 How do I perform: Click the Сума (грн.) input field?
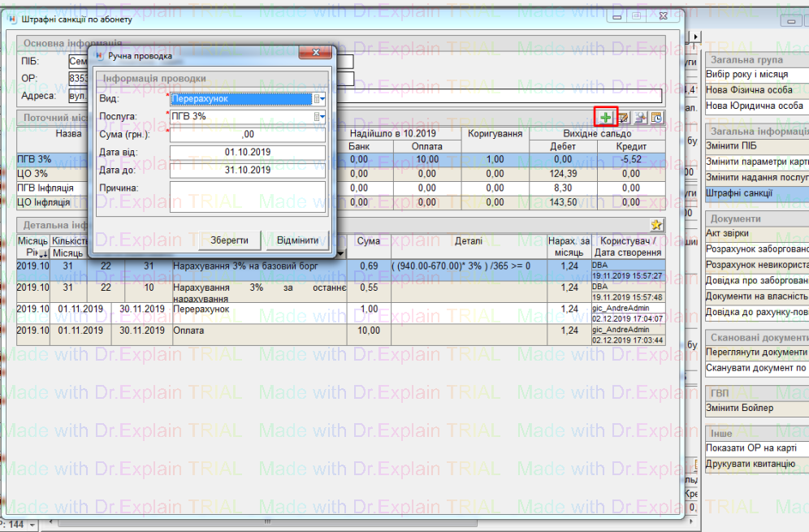(247, 135)
